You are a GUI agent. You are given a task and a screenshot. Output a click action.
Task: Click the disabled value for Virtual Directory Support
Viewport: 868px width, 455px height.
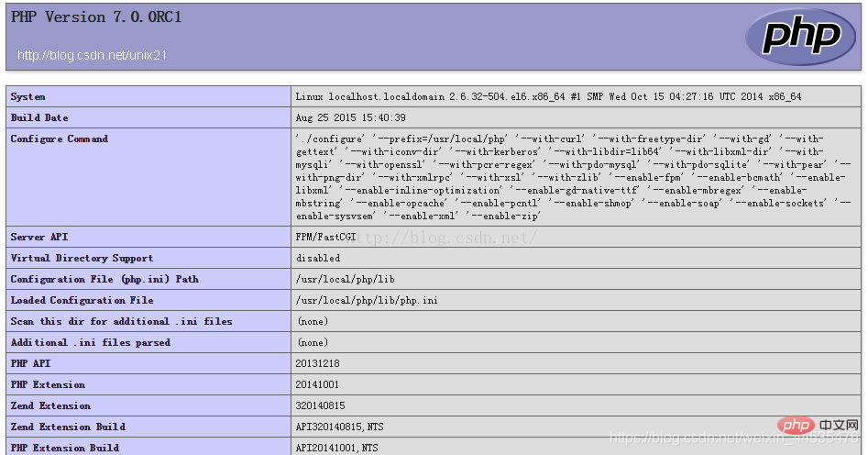point(317,259)
